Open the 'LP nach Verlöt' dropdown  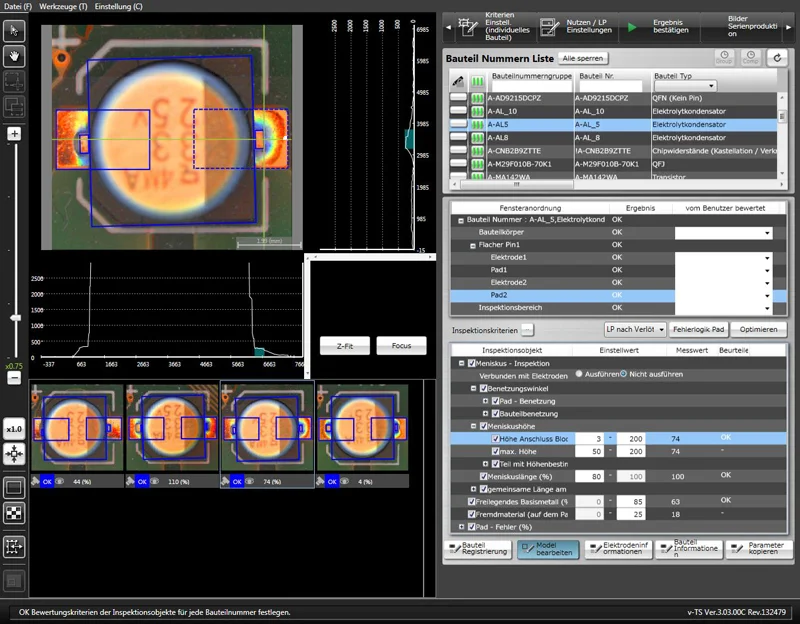pos(635,329)
